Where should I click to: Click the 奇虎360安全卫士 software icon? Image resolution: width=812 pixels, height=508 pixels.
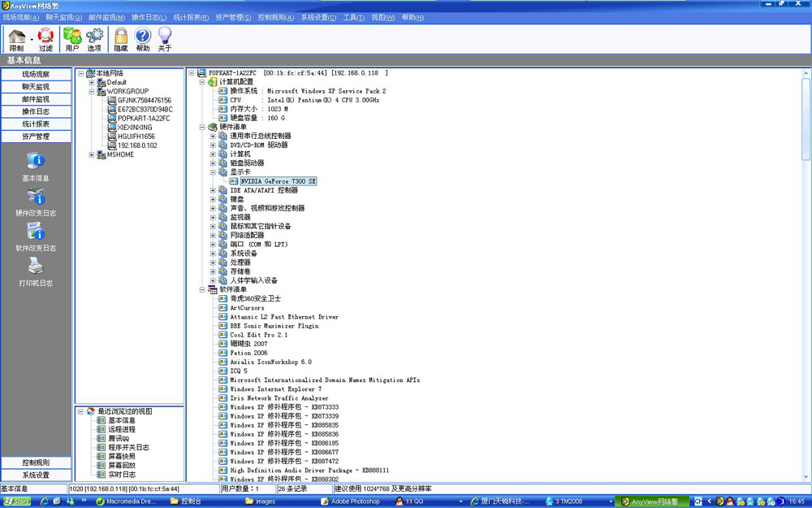pos(223,298)
